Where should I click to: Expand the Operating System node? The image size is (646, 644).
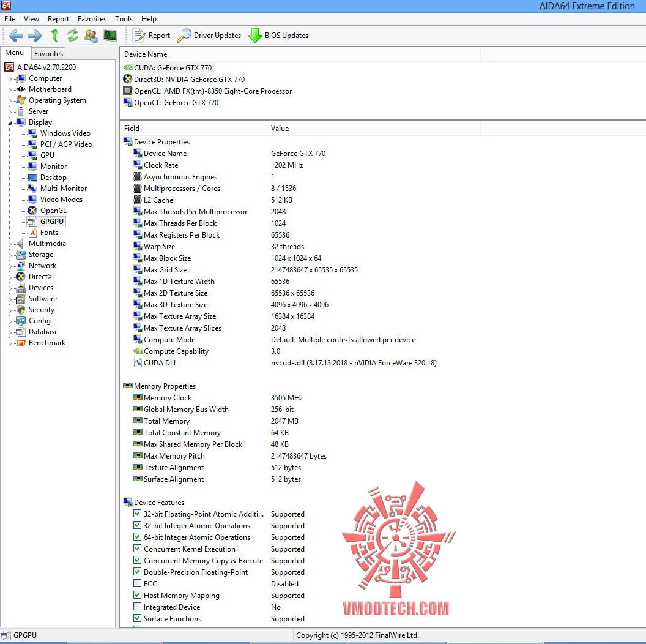click(x=10, y=100)
